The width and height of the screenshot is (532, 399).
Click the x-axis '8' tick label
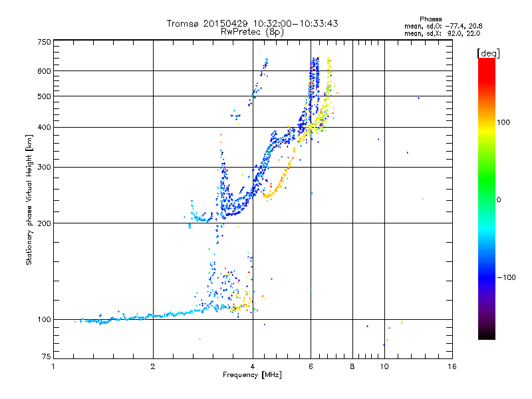[x=352, y=366]
